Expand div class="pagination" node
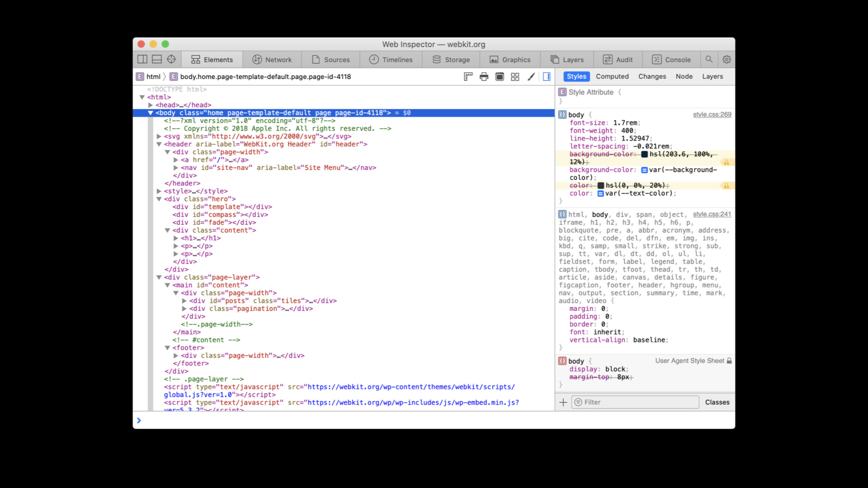The height and width of the screenshot is (488, 868). (x=184, y=309)
